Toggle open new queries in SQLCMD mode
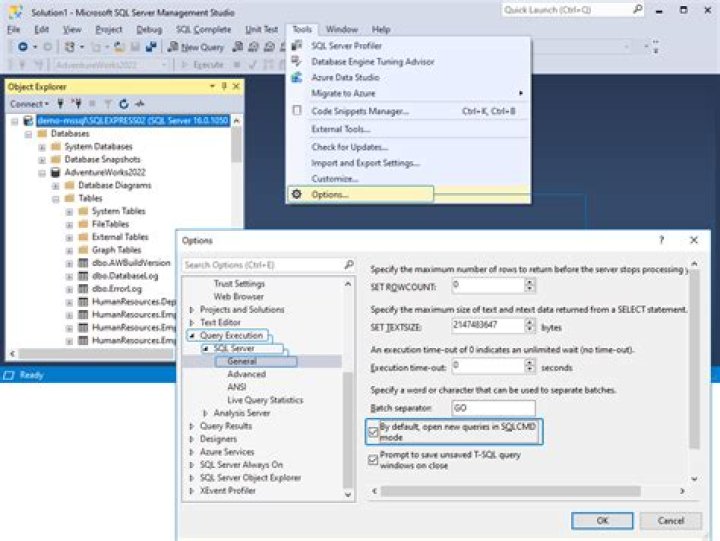The height and width of the screenshot is (541, 720). (374, 432)
